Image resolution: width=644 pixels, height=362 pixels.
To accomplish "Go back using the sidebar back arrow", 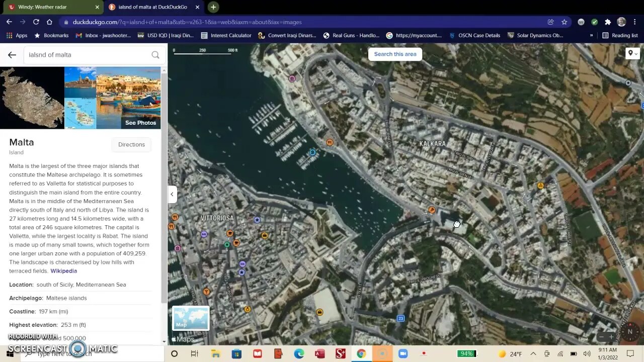I will pos(12,55).
